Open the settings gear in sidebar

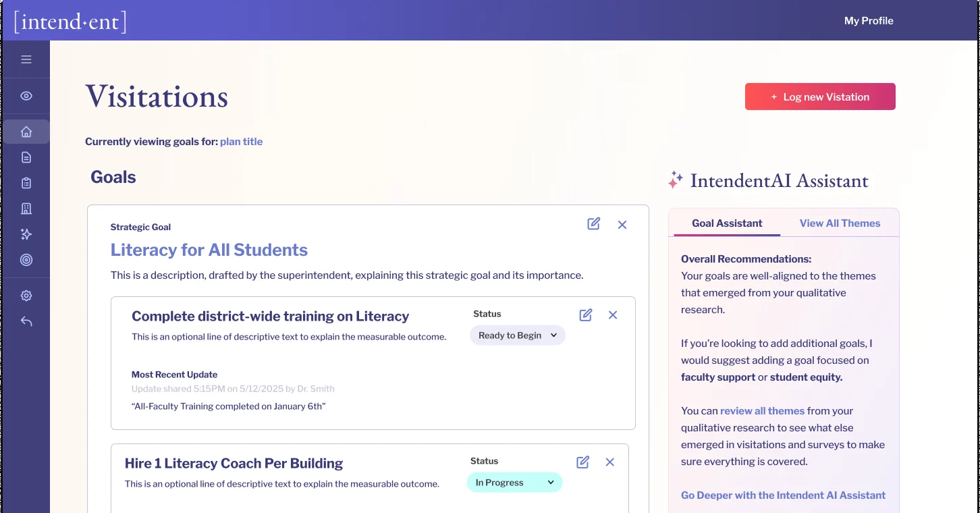(x=26, y=296)
